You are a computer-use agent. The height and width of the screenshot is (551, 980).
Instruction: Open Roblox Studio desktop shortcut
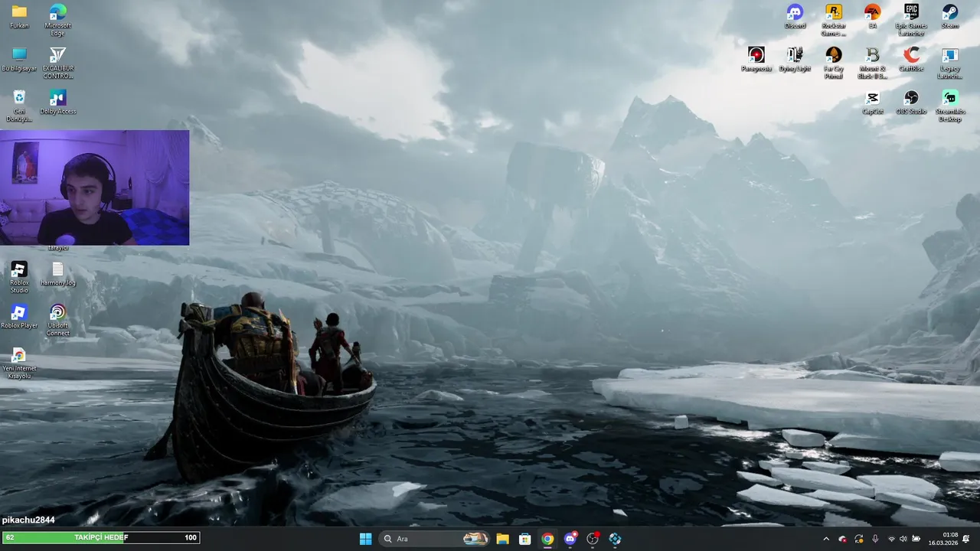point(19,277)
